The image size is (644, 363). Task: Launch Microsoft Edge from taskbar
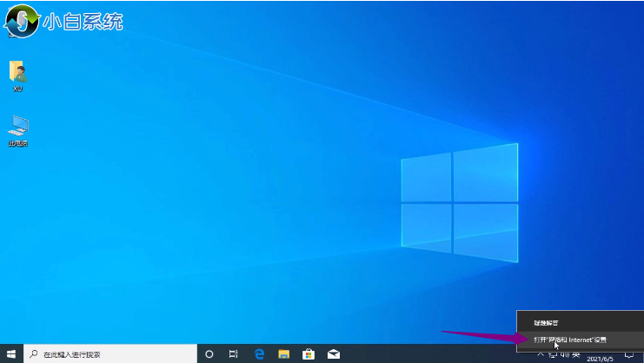[x=259, y=354]
